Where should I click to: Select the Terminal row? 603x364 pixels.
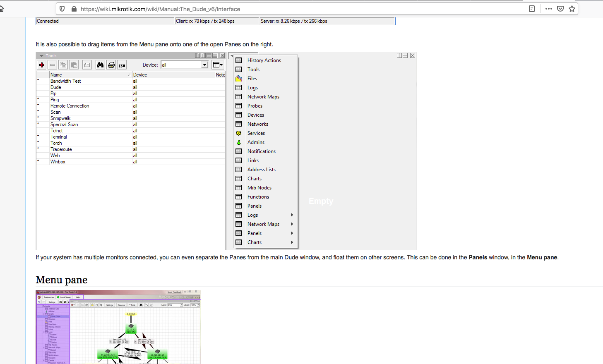131,137
